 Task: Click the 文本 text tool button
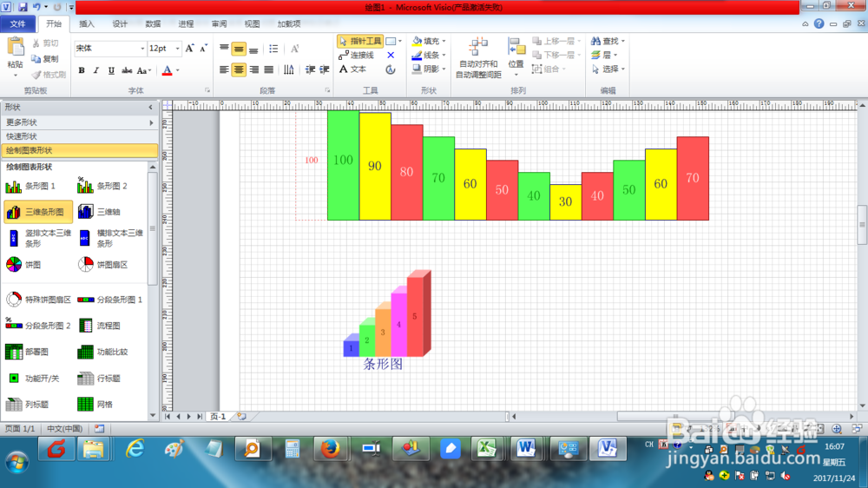click(x=352, y=69)
